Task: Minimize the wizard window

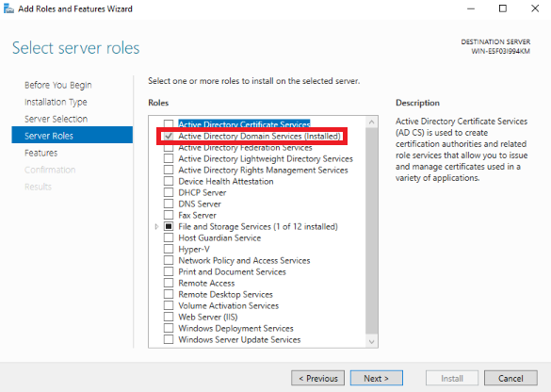Action: (x=471, y=8)
